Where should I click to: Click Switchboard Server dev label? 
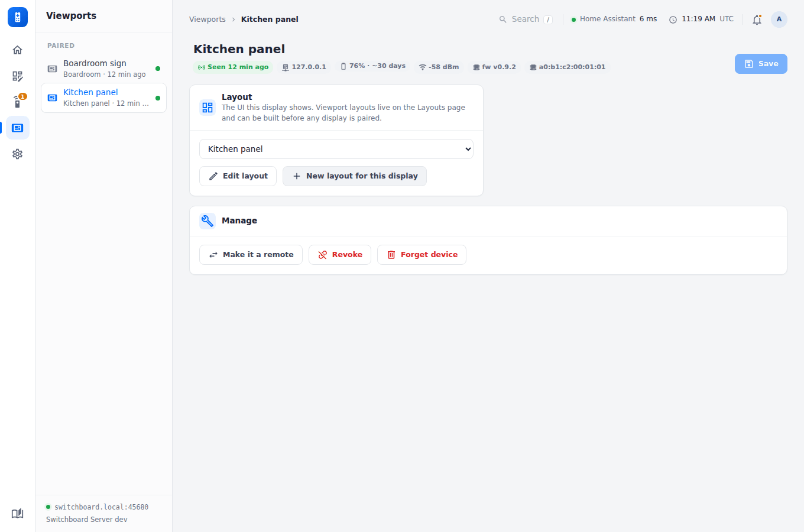click(87, 520)
